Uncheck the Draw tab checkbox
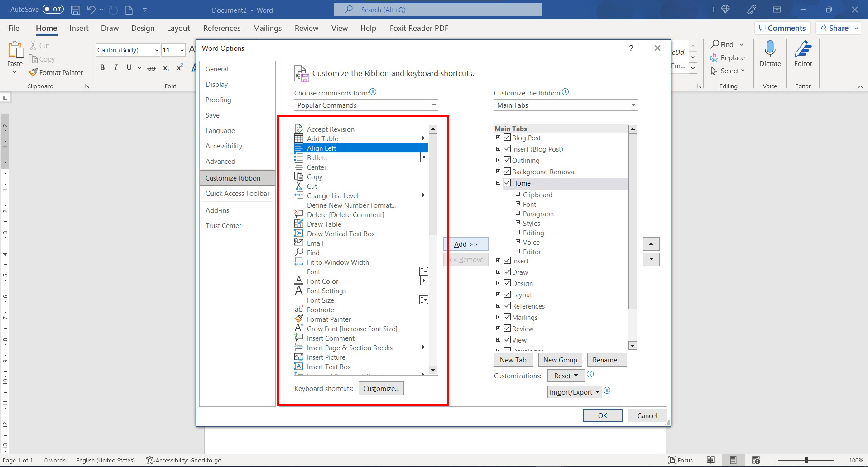Screen dimensions: 868x467 pyautogui.click(x=507, y=272)
